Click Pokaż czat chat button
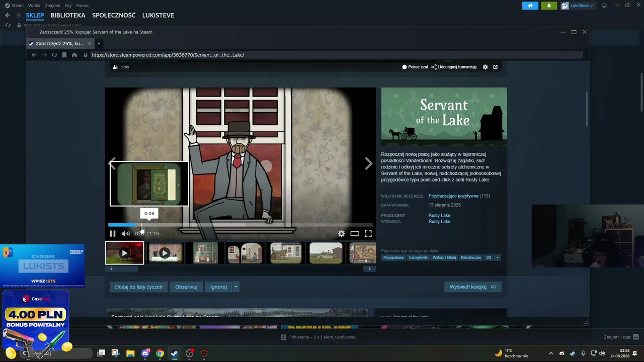644x362 pixels. (415, 67)
